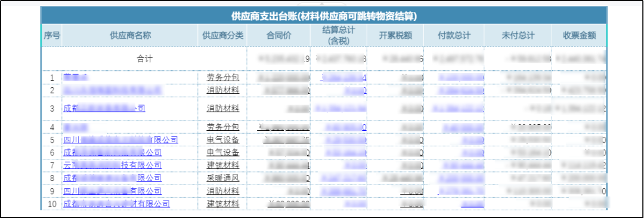Image resolution: width=644 pixels, height=218 pixels.
Task: Click 采暖通风 category in row 8
Action: pos(223,178)
